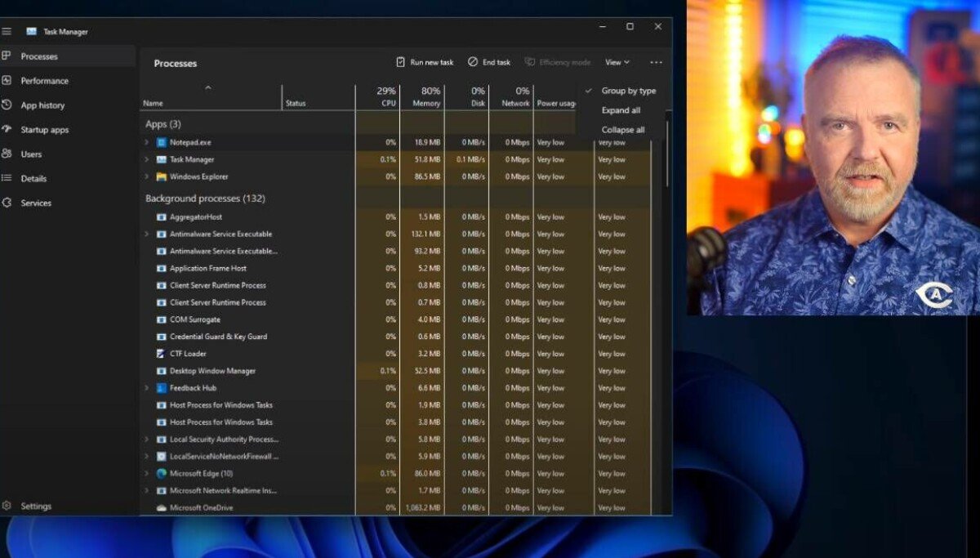Expand the first Antimalware Service Executable row
This screenshot has width=980, height=558.
point(147,234)
